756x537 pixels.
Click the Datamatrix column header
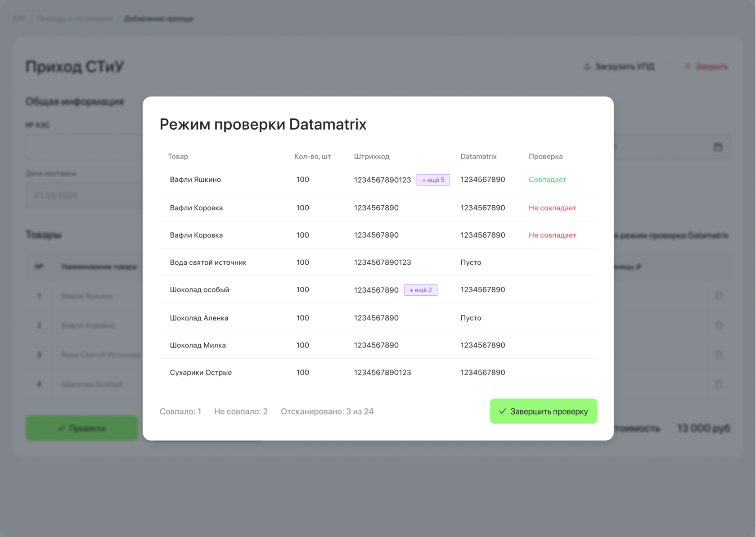tap(478, 157)
